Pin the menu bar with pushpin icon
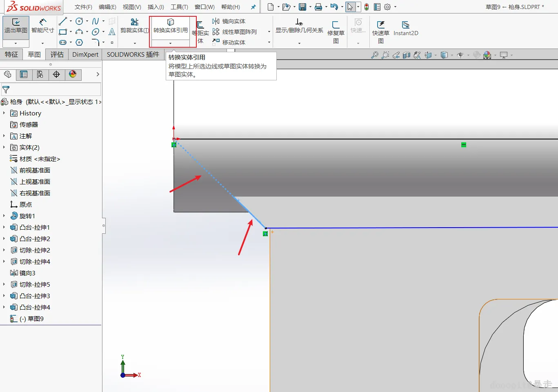558x392 pixels. tap(253, 7)
